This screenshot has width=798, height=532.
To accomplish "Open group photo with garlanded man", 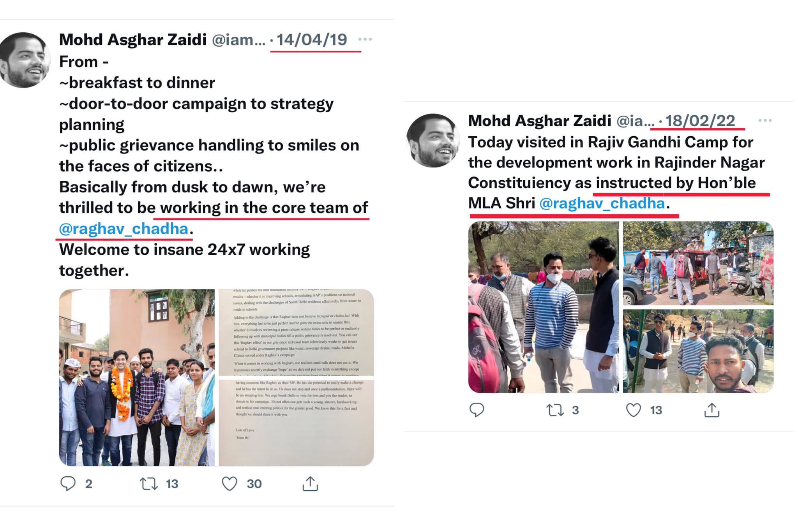I will 137,377.
